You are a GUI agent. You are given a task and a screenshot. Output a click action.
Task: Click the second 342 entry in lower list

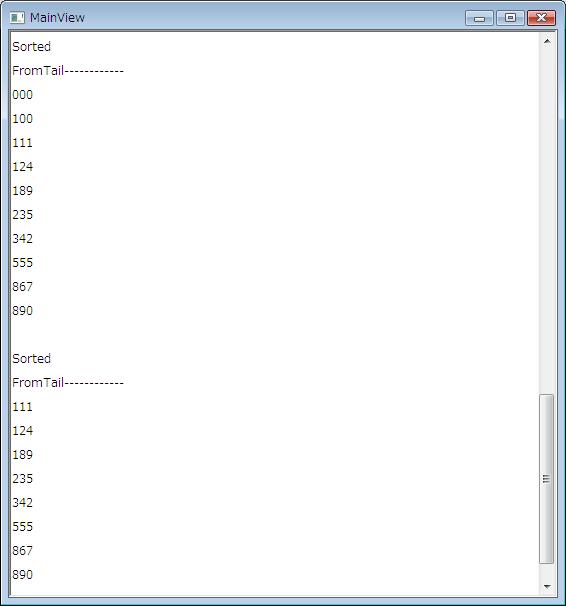22,502
